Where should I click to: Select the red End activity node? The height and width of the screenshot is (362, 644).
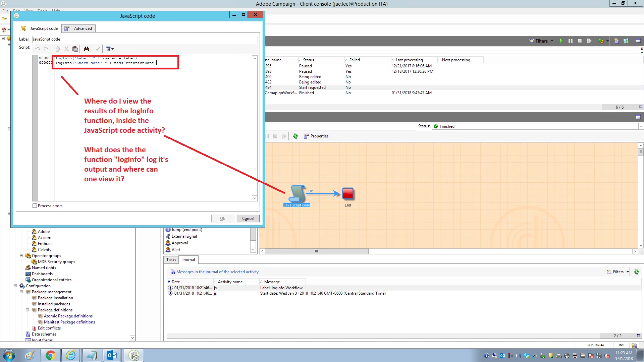coord(348,194)
